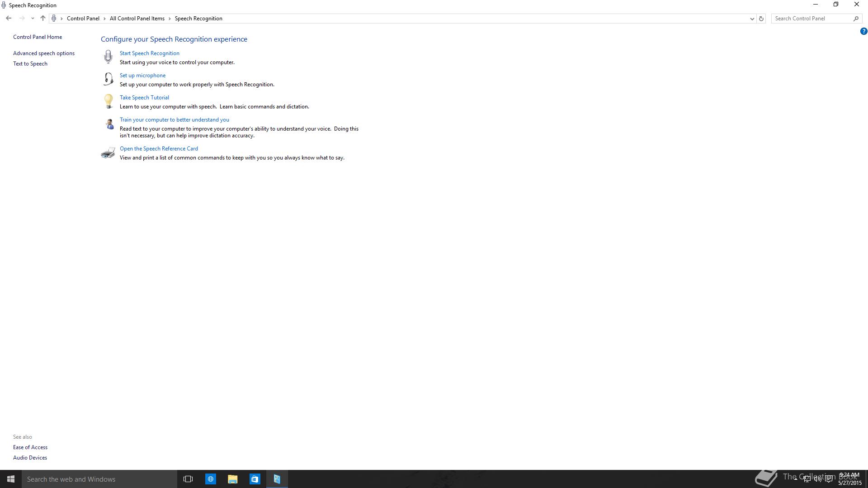868x488 pixels.
Task: Click the search magnifier icon
Action: click(x=856, y=19)
